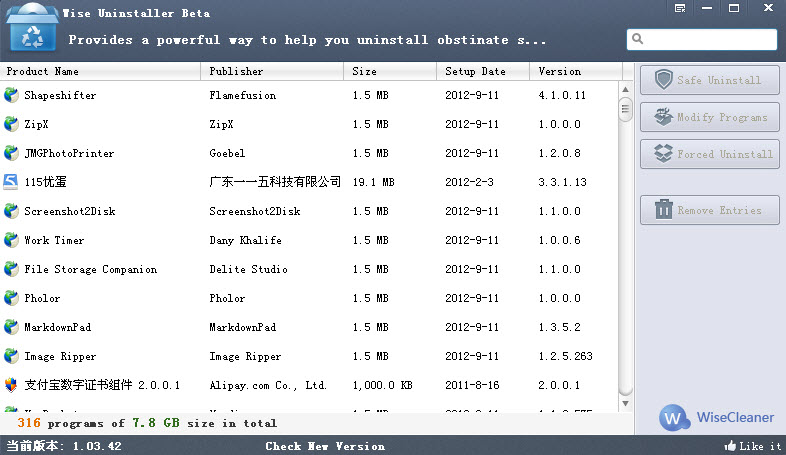The height and width of the screenshot is (455, 786).
Task: Sort list by Publisher column header
Action: (272, 71)
